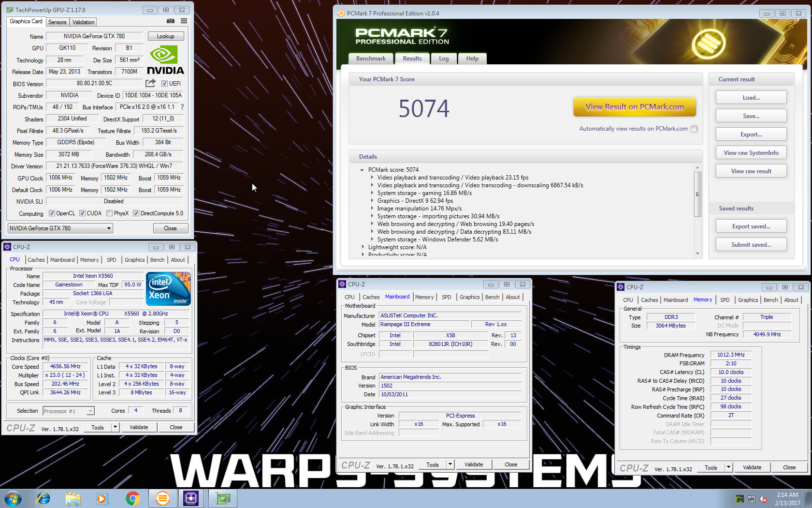Open Tools dropdown arrow in CPU-Z Memory window
This screenshot has height=508, width=812.
(728, 467)
